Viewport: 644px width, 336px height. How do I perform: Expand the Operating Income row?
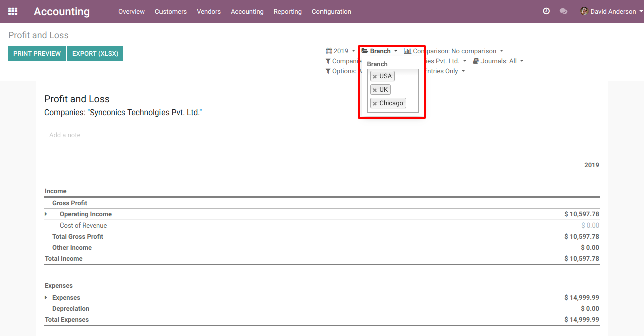(46, 214)
